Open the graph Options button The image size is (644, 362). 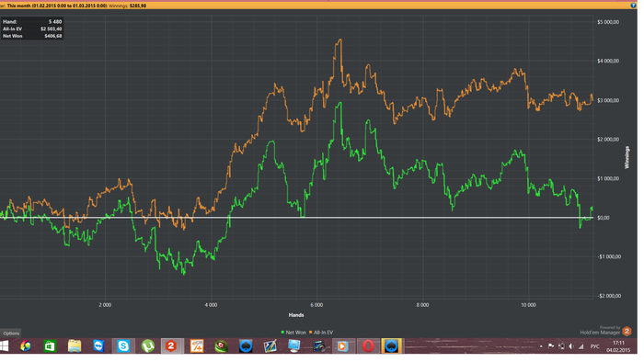click(10, 334)
